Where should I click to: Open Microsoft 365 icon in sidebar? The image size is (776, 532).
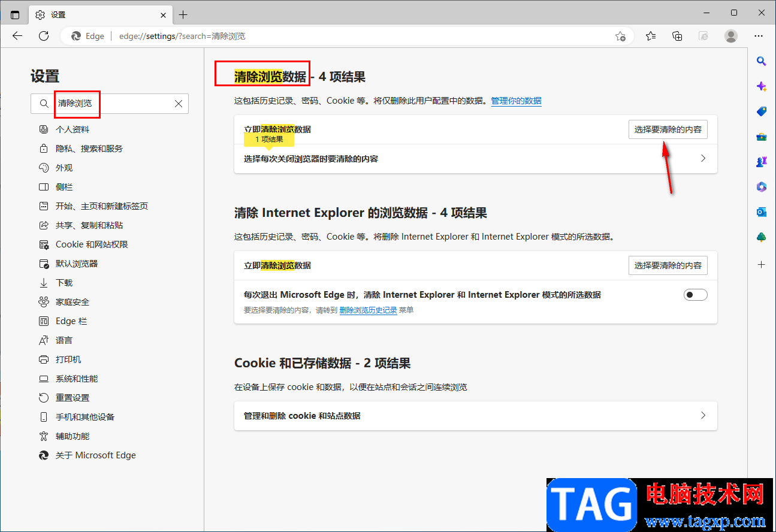click(x=762, y=187)
